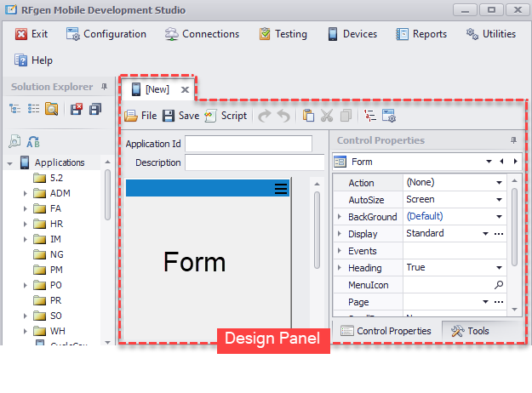Select the PR folder
532x393 pixels.
point(48,300)
